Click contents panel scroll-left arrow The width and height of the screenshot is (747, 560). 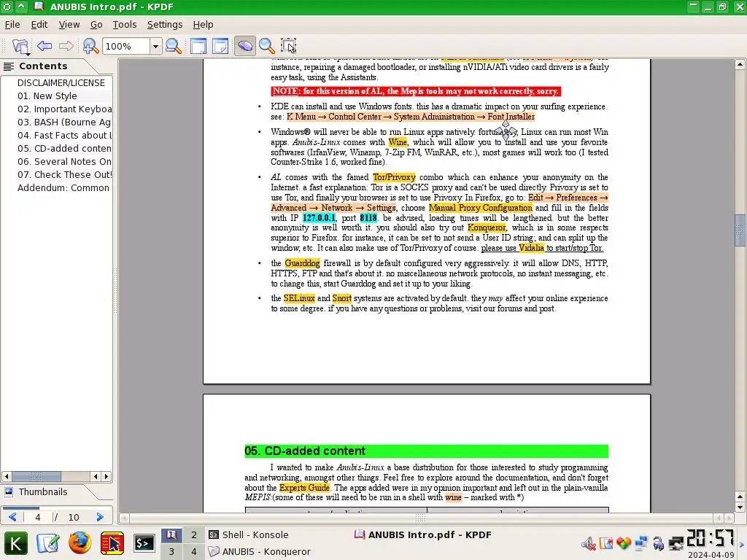click(x=6, y=476)
